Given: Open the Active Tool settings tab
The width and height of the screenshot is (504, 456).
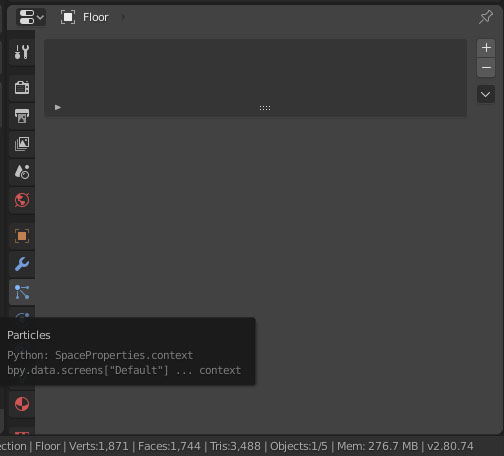Looking at the screenshot, I should coord(22,52).
